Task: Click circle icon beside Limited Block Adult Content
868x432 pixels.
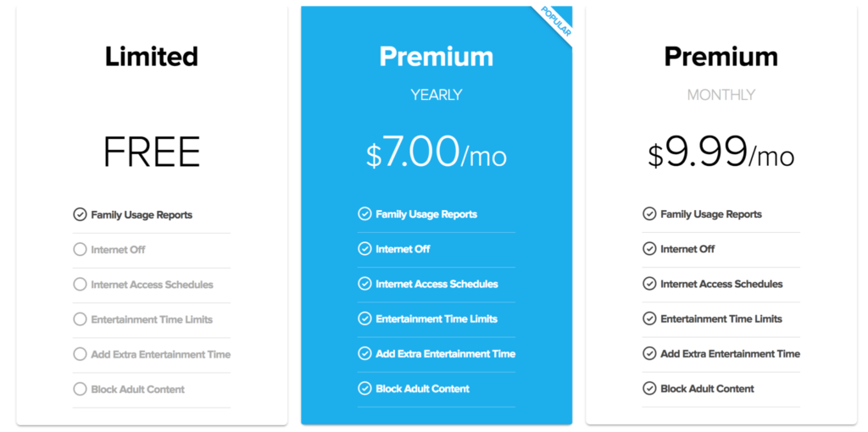Action: (80, 390)
